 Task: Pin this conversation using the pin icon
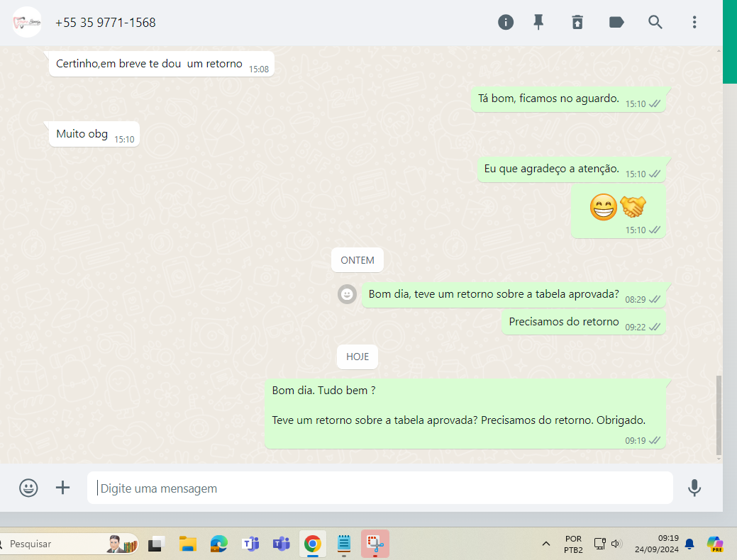[538, 22]
